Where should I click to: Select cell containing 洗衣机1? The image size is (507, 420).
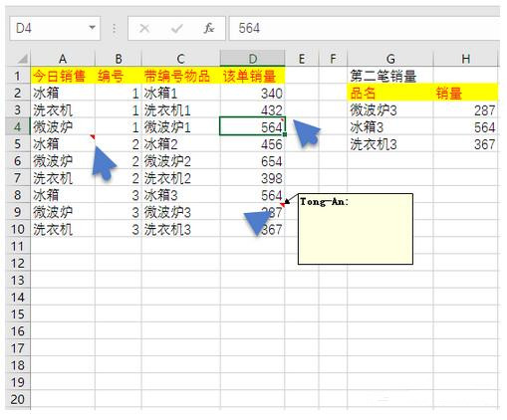(180, 109)
